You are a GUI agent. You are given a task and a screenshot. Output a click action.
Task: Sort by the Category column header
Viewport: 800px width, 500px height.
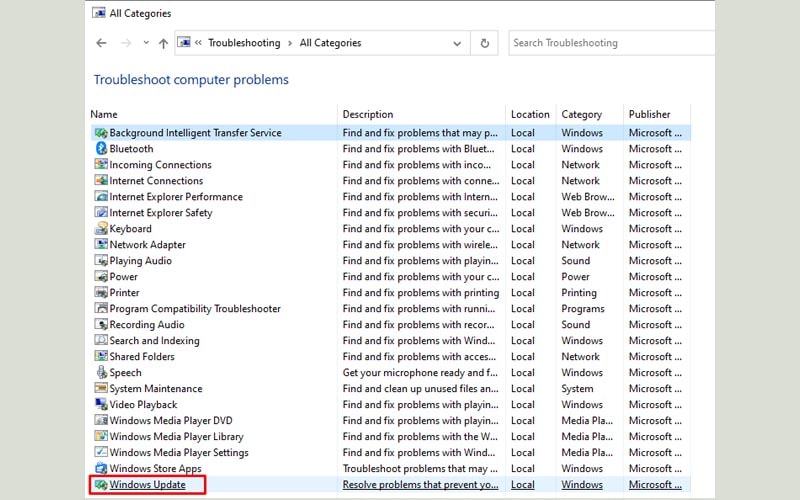(x=582, y=114)
